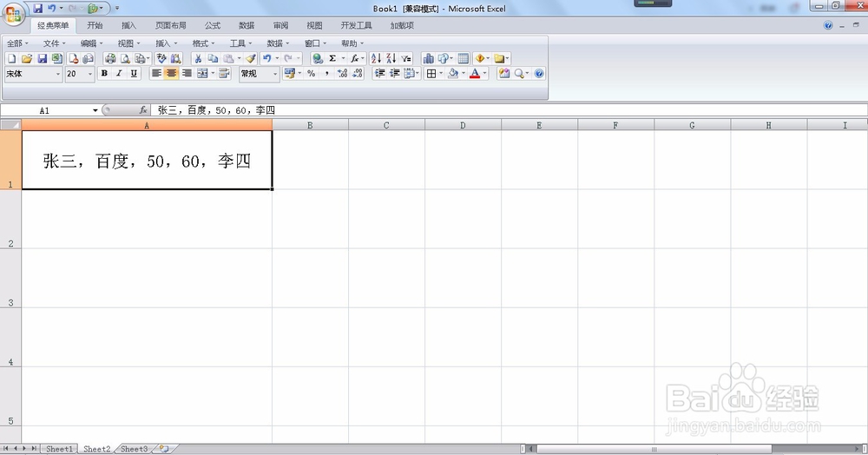Viewport: 868px width, 455px height.
Task: Open the font color dropdown arrow
Action: pos(485,73)
